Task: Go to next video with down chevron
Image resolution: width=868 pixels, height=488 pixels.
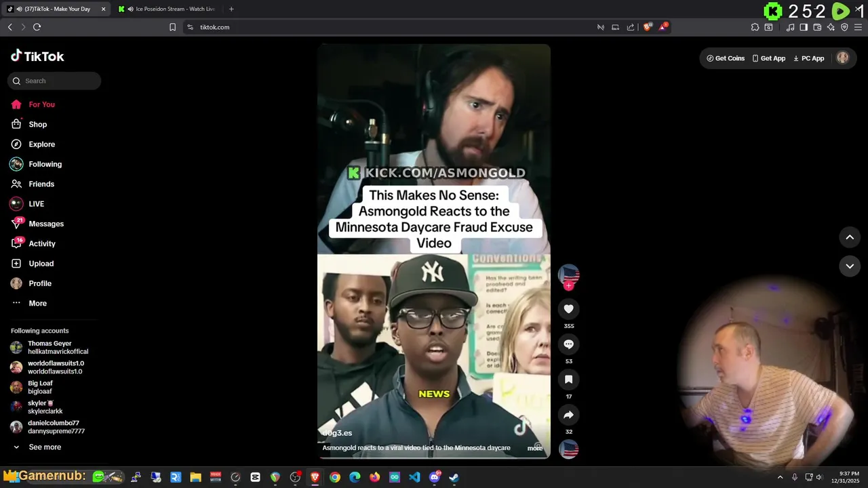Action: [850, 266]
